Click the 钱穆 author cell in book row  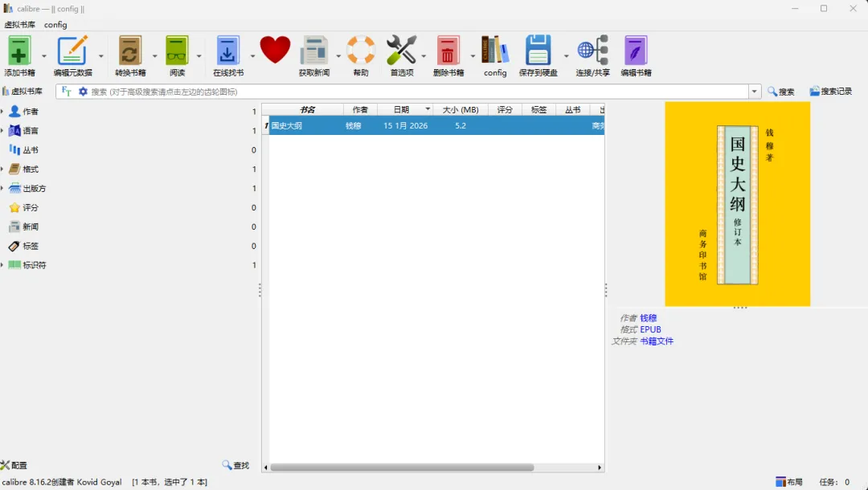coord(354,125)
